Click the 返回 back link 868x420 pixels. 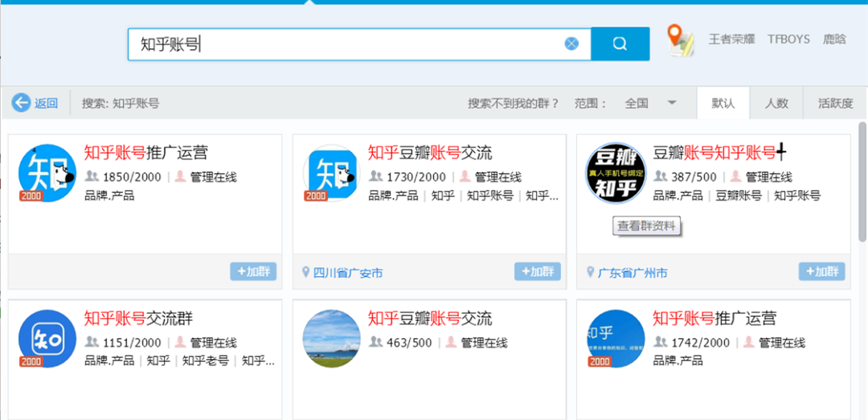point(46,103)
